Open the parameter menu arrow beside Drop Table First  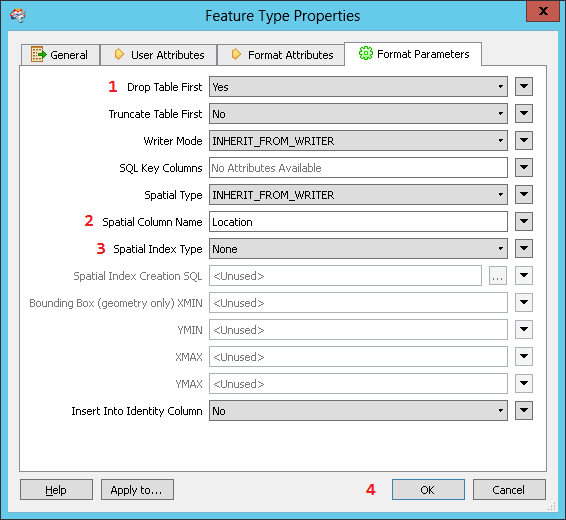click(524, 87)
